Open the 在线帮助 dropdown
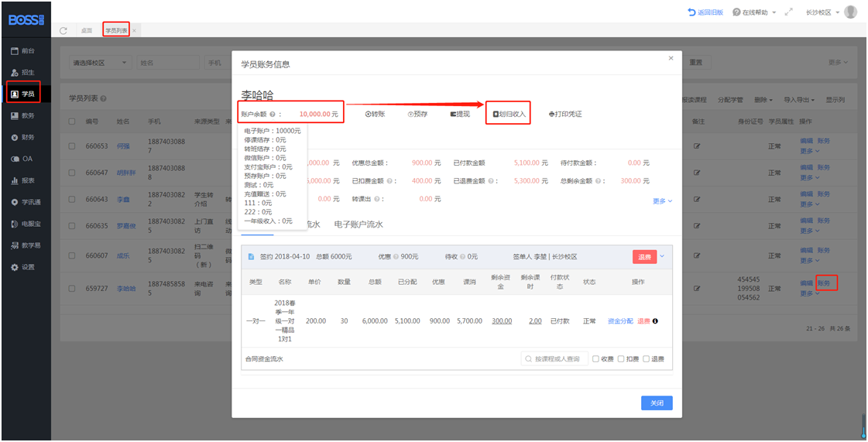 754,12
